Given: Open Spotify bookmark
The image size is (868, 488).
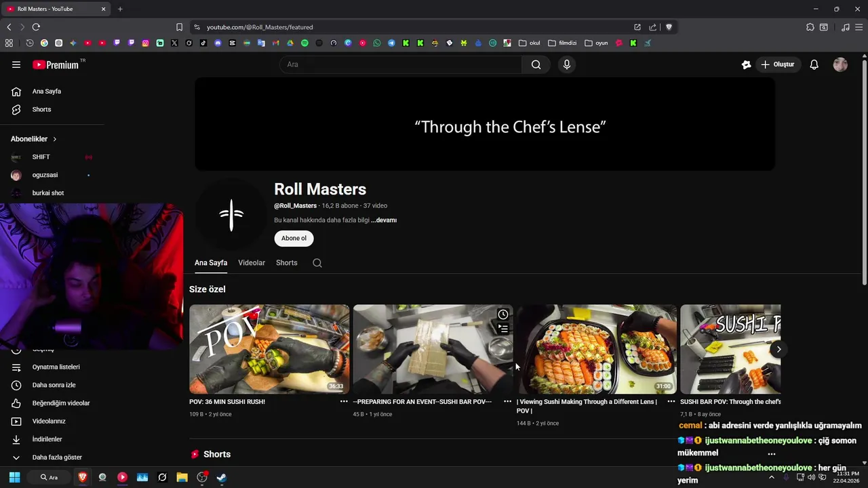Looking at the screenshot, I should click(x=304, y=43).
